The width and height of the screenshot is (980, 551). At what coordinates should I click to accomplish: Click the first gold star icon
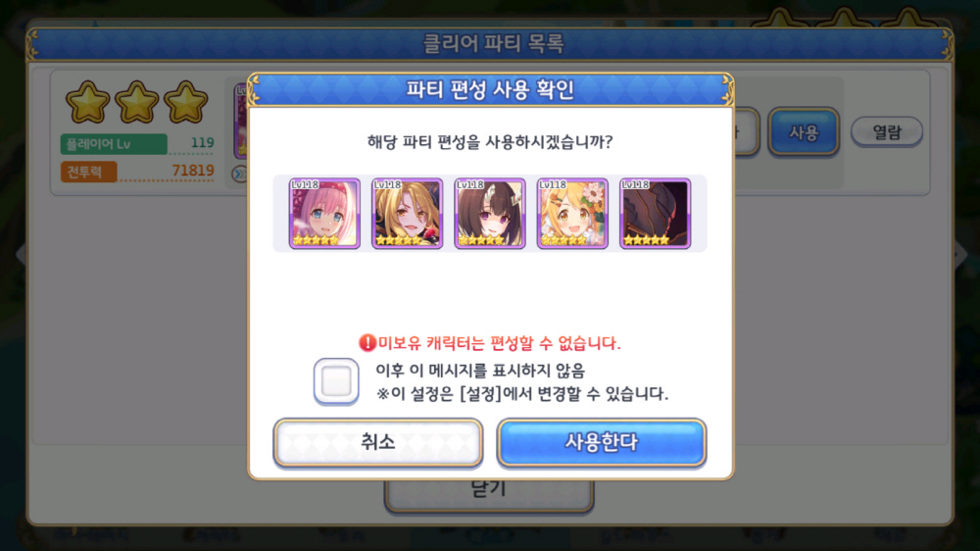87,102
